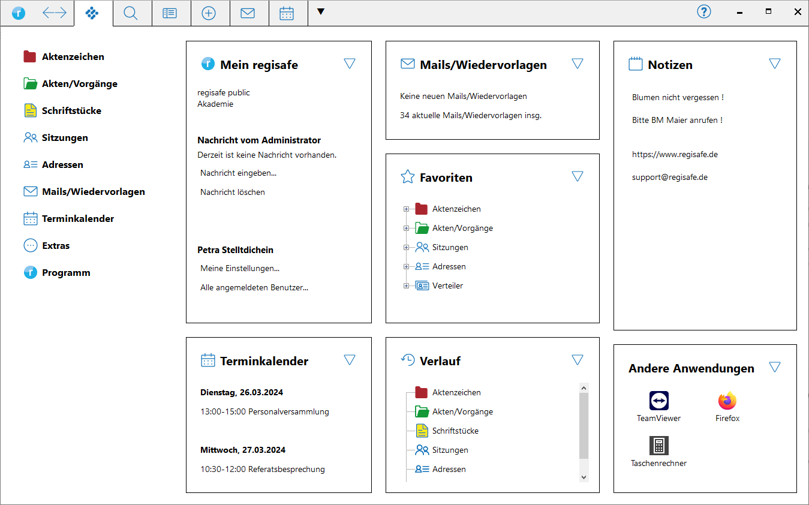The height and width of the screenshot is (505, 809).
Task: Open the mail envelope toolbar tab
Action: pos(248,13)
